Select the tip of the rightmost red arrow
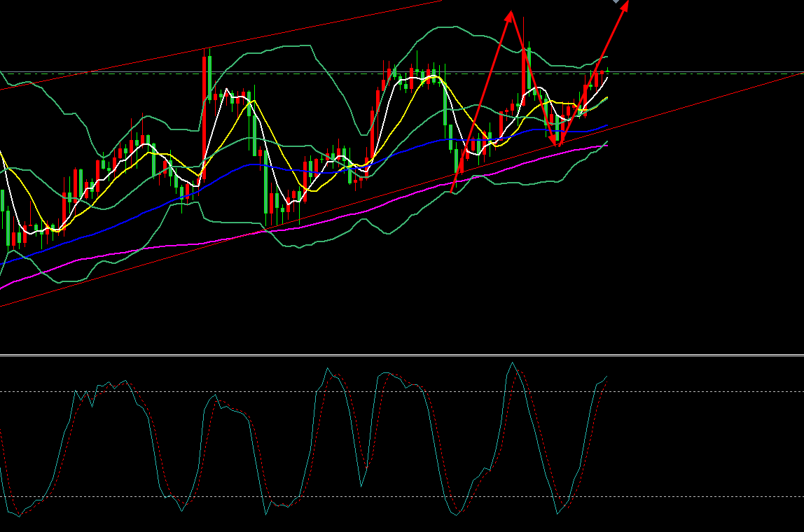This screenshot has height=532, width=804. coord(628,2)
